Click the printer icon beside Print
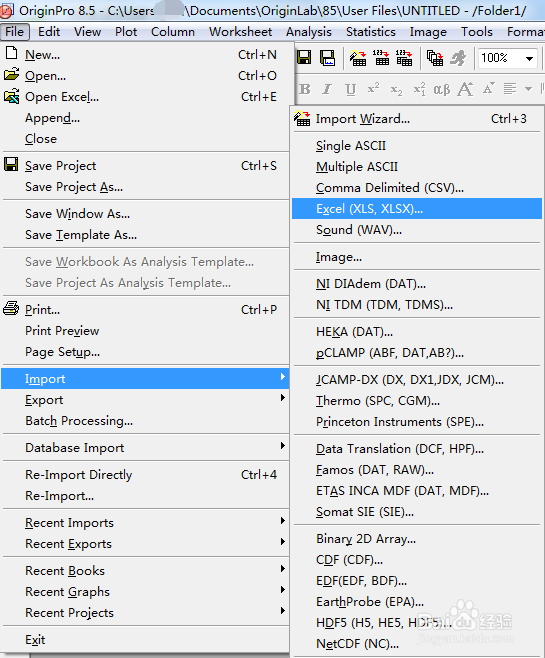545x658 pixels. (11, 308)
